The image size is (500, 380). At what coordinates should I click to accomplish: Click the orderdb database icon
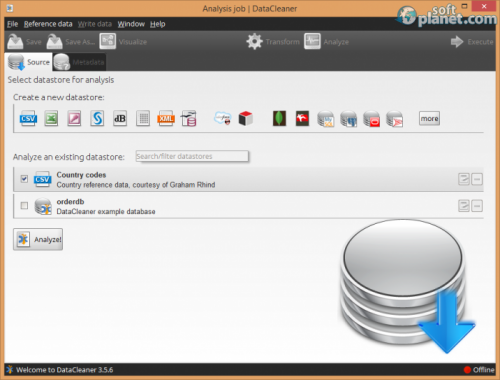(43, 206)
